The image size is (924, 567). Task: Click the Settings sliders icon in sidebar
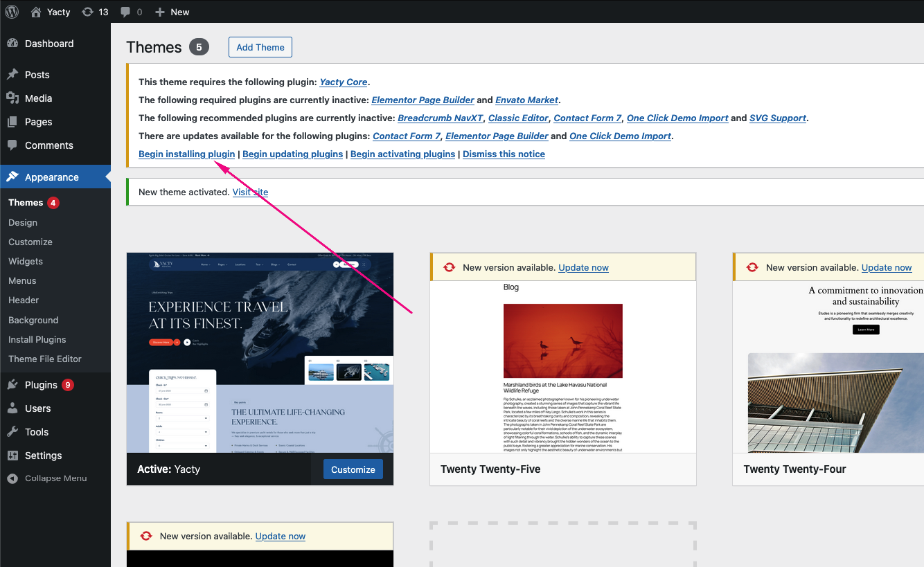[12, 456]
